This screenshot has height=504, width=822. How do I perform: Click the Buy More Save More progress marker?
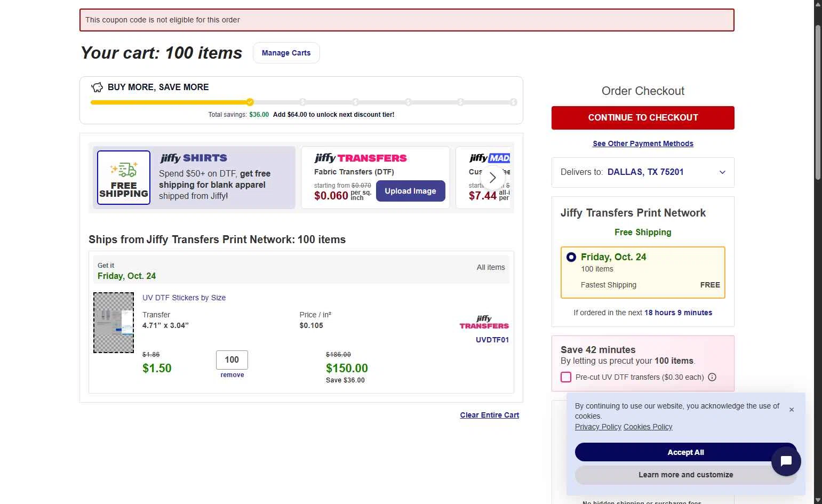coord(250,102)
